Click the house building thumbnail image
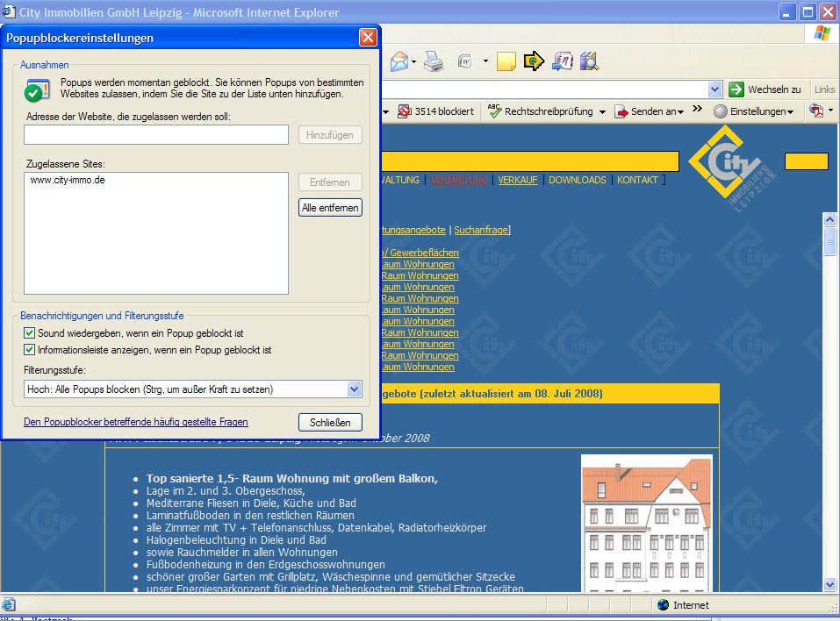Screen dimensions: 840x621 [x=647, y=523]
